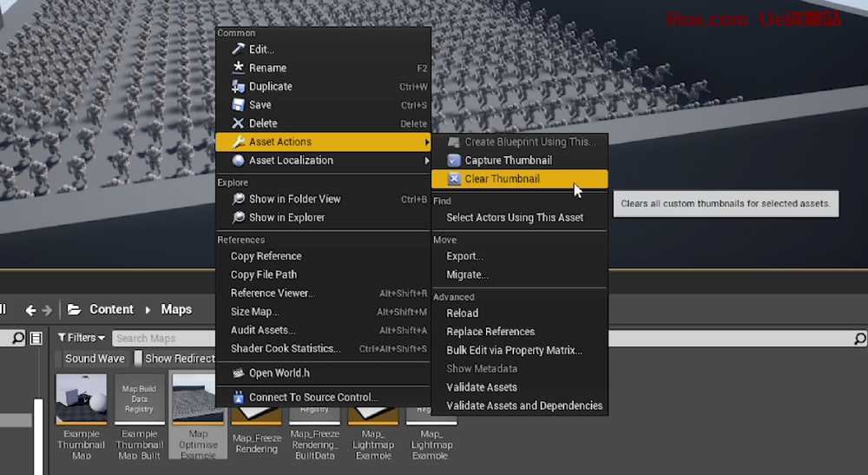Click the Show in Explorer magnifier icon
Viewport: 868px width, 475px height.
coord(239,218)
